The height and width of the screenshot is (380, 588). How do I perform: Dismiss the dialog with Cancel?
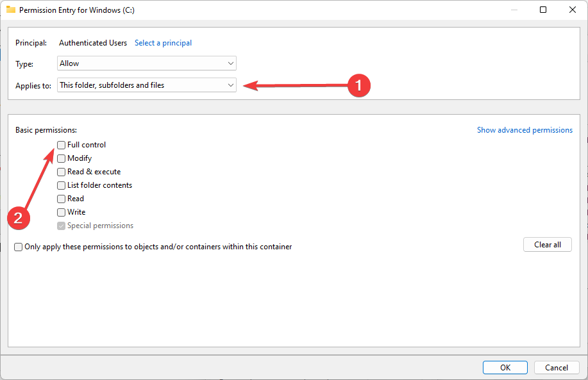(557, 368)
